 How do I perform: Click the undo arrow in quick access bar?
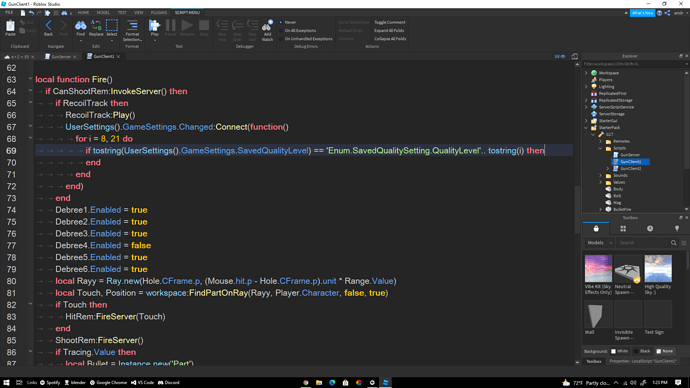31,13
